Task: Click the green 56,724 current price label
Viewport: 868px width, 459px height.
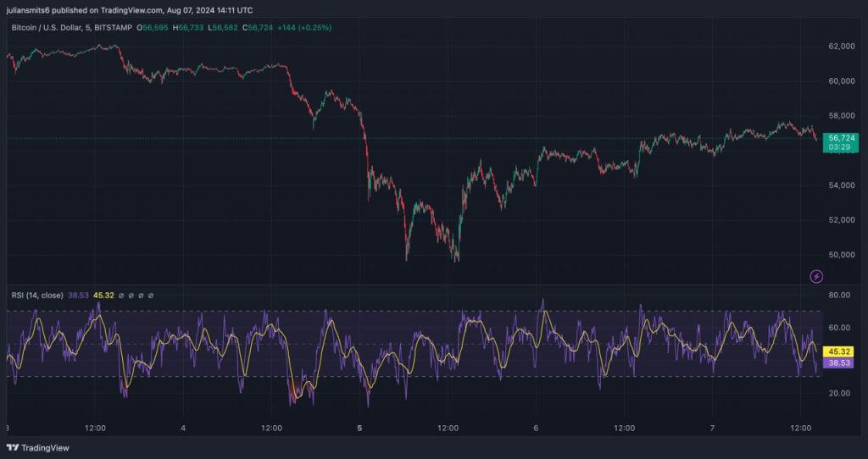Action: pyautogui.click(x=840, y=142)
